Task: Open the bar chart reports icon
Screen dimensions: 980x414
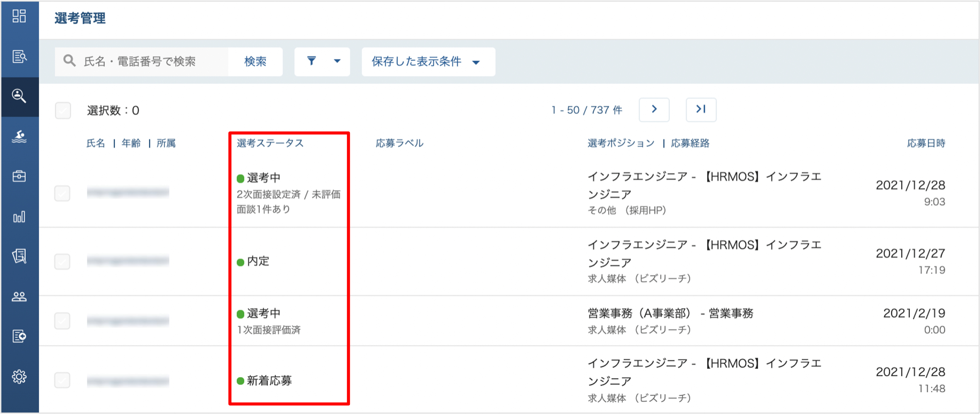Action: [19, 217]
